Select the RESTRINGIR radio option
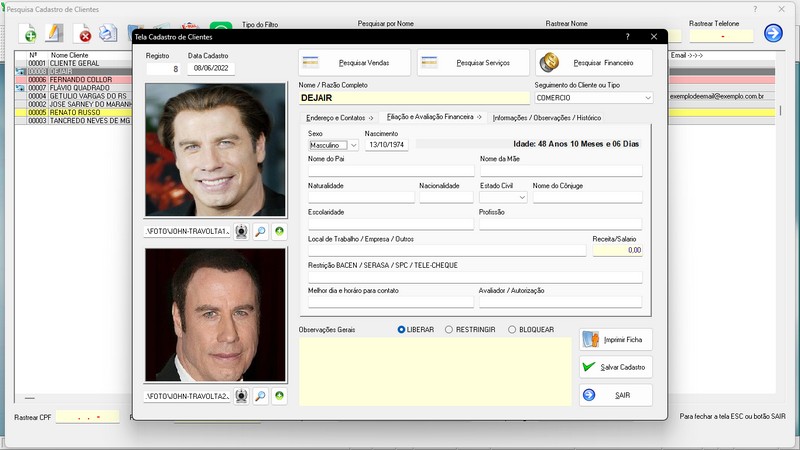 tap(449, 329)
